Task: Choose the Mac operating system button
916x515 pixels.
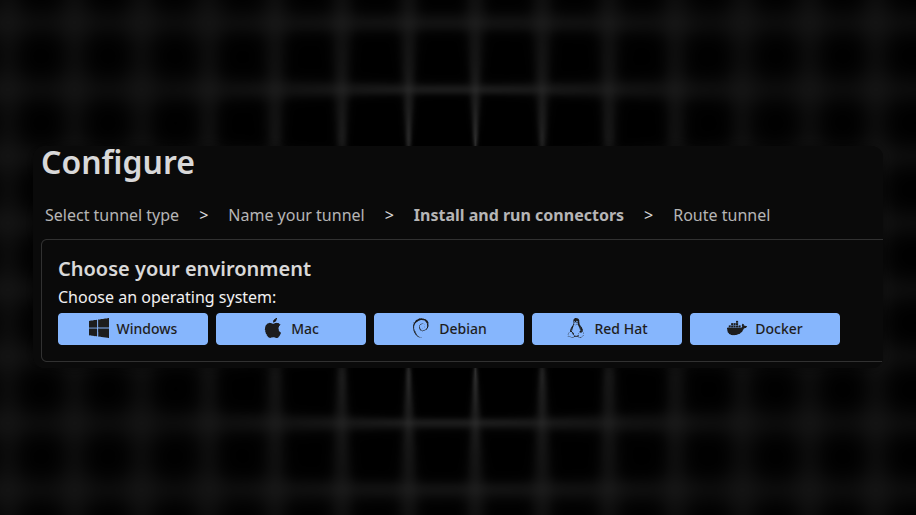Action: pyautogui.click(x=291, y=329)
